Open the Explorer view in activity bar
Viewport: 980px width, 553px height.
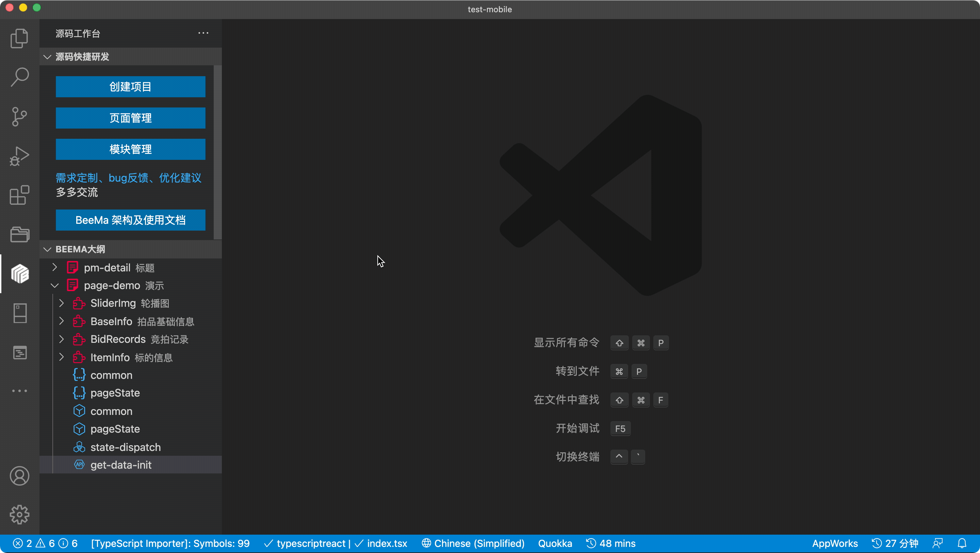click(19, 38)
